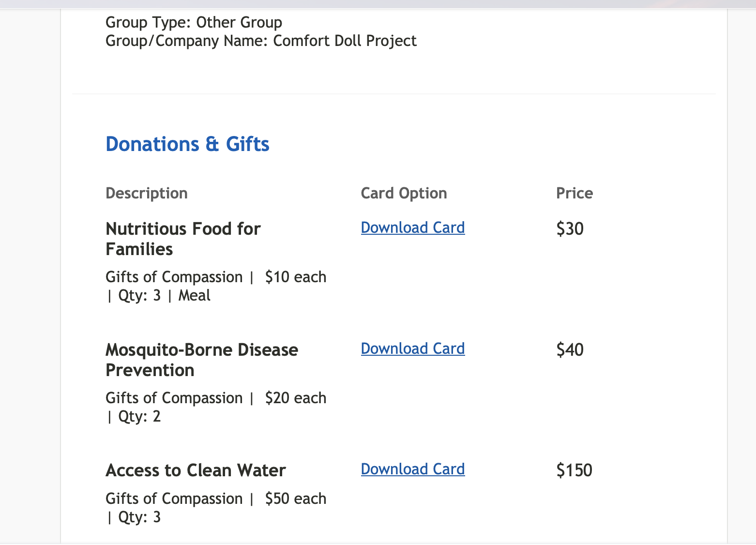Click the Comfort Doll Project company name
756x545 pixels.
pos(344,41)
